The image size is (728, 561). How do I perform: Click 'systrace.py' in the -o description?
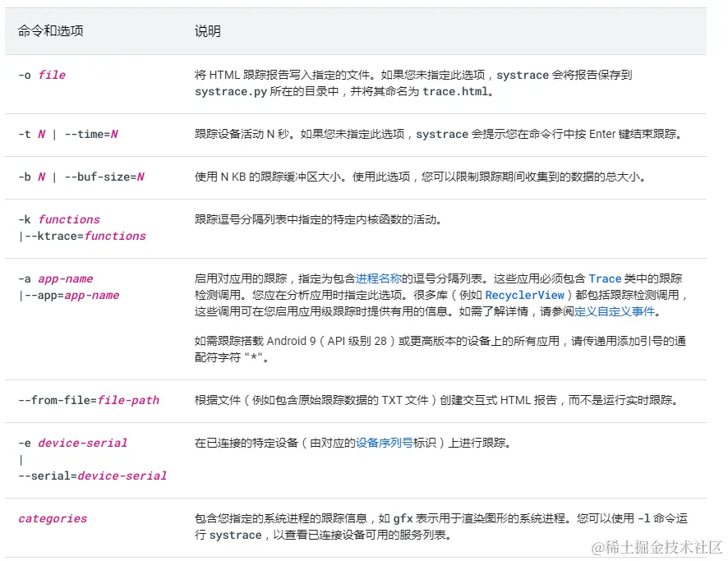coord(231,91)
